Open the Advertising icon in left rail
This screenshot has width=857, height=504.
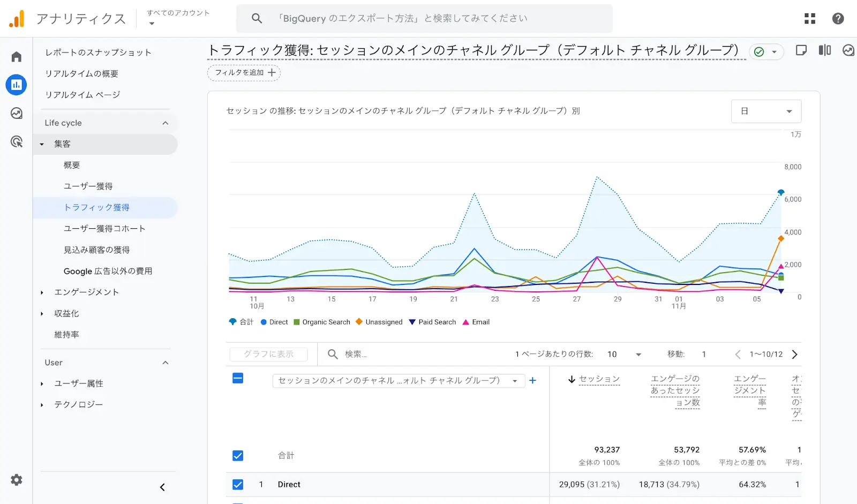tap(17, 141)
